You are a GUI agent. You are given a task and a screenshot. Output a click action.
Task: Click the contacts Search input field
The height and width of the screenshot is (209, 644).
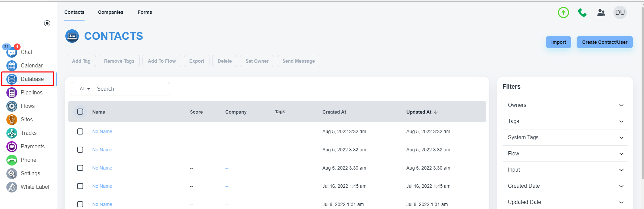click(131, 89)
